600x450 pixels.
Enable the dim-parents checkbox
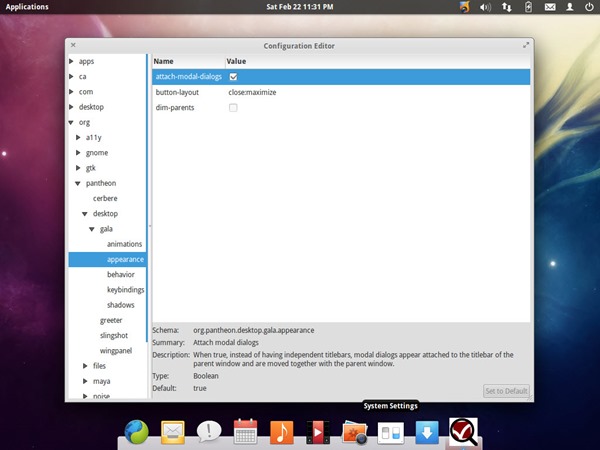click(x=233, y=108)
